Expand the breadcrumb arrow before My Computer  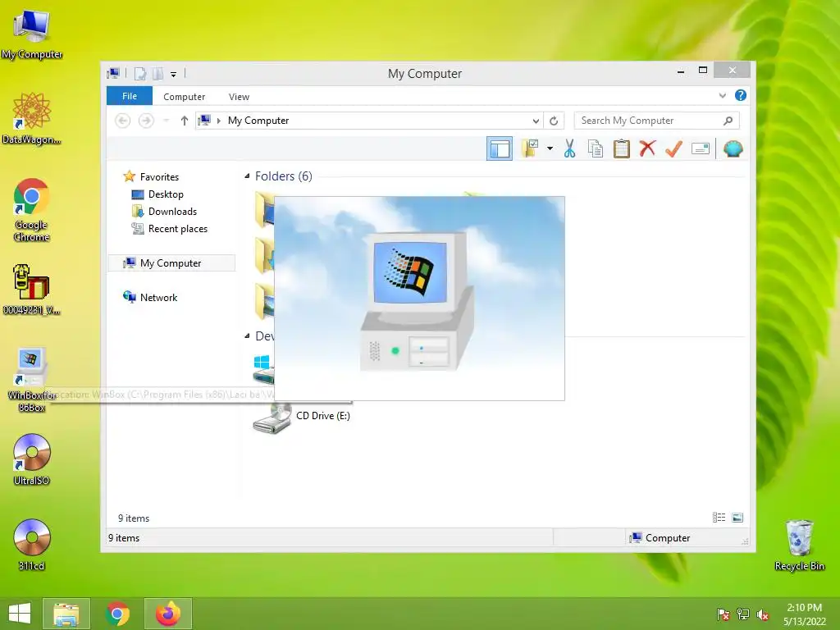(218, 121)
